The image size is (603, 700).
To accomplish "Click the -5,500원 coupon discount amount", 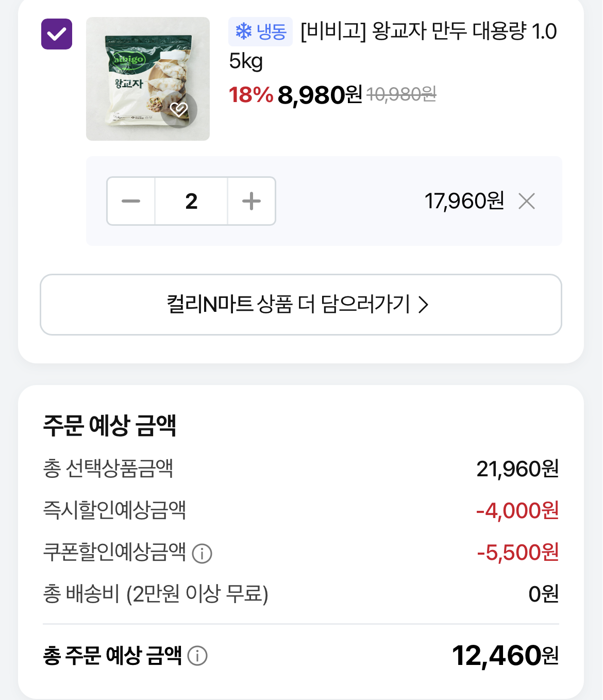I will [517, 553].
